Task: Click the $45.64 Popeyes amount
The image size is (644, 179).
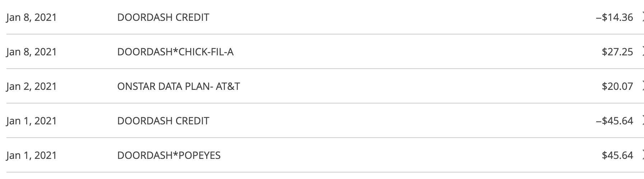Action: tap(617, 156)
